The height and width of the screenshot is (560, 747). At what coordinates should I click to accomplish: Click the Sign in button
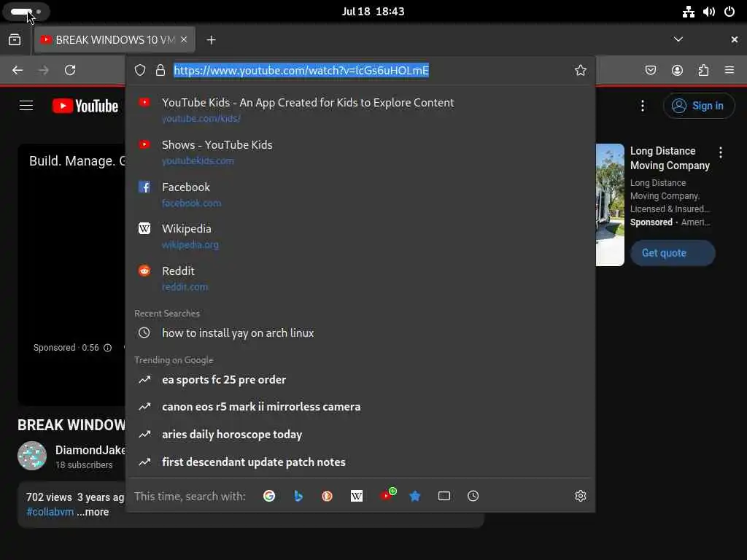(x=698, y=106)
